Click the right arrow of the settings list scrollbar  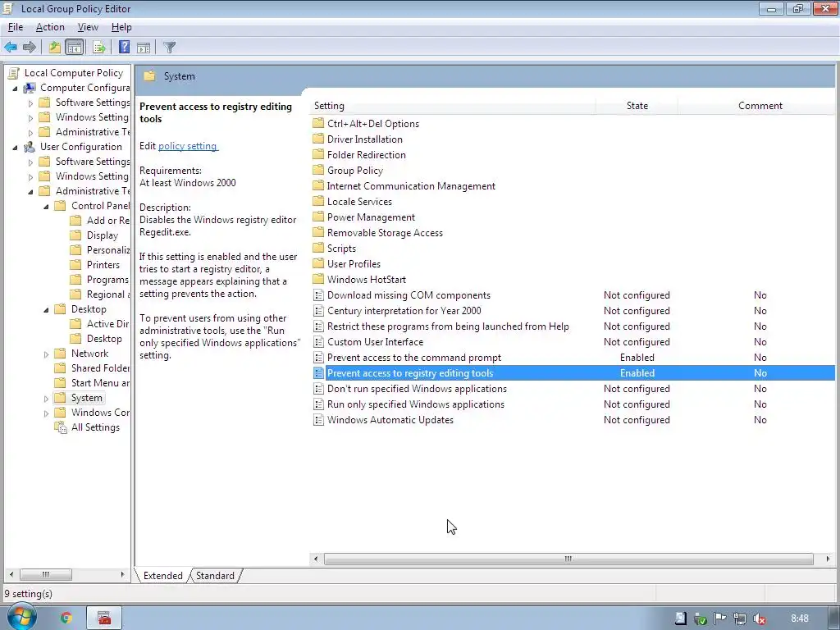pyautogui.click(x=829, y=559)
